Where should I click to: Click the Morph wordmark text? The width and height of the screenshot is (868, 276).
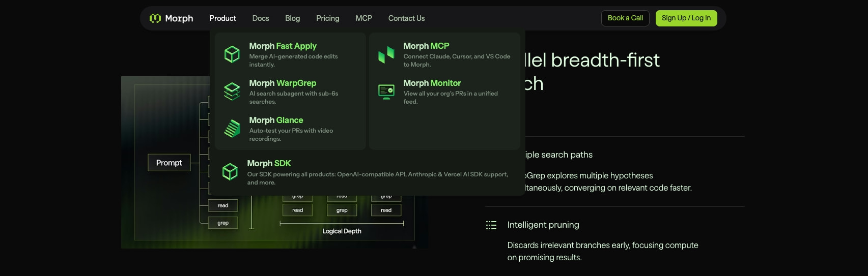(x=179, y=18)
